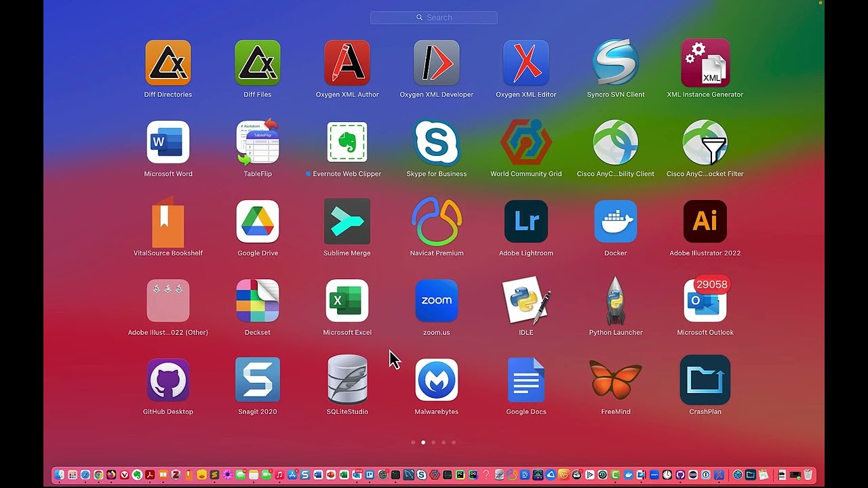Viewport: 868px width, 488px height.
Task: Launch Deckset app
Action: tap(258, 301)
